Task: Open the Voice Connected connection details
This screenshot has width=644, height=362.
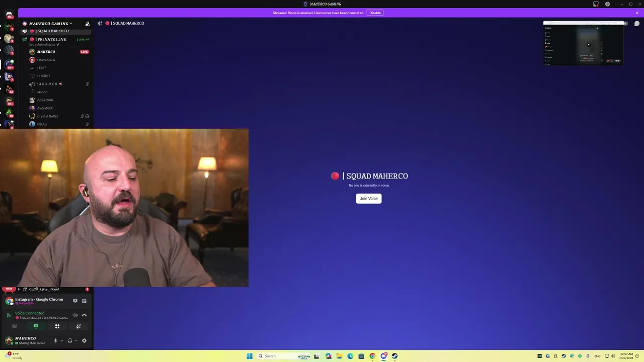Action: tap(30, 313)
